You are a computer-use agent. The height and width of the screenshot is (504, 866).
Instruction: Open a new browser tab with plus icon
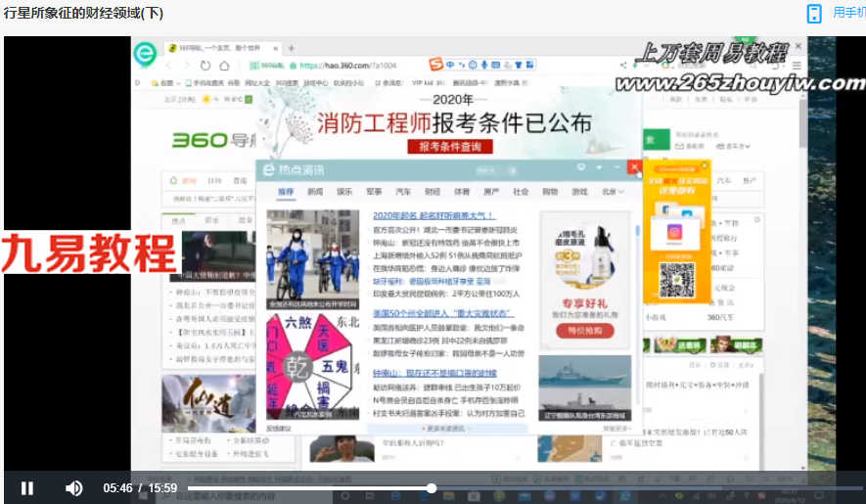click(291, 48)
